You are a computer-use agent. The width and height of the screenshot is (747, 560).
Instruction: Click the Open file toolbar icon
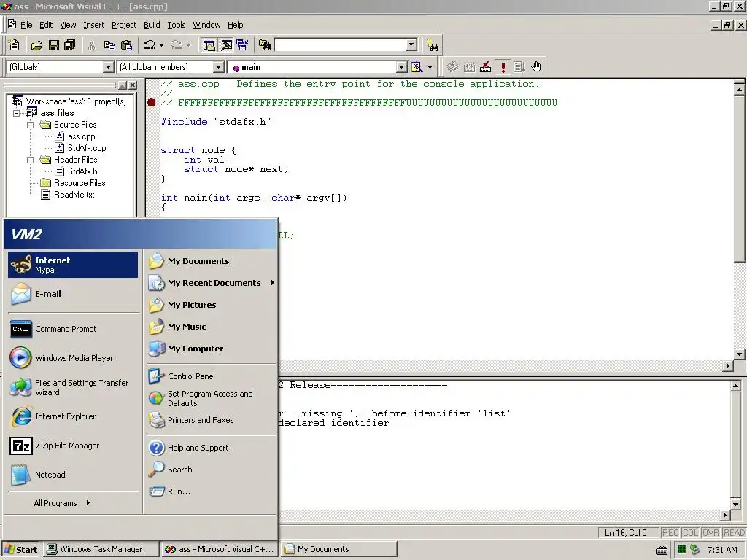[36, 45]
